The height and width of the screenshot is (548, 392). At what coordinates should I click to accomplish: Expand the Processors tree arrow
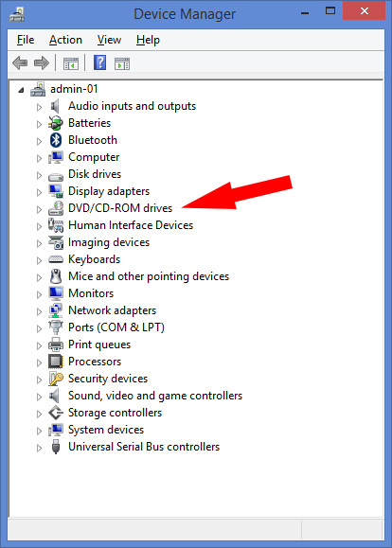(x=39, y=362)
